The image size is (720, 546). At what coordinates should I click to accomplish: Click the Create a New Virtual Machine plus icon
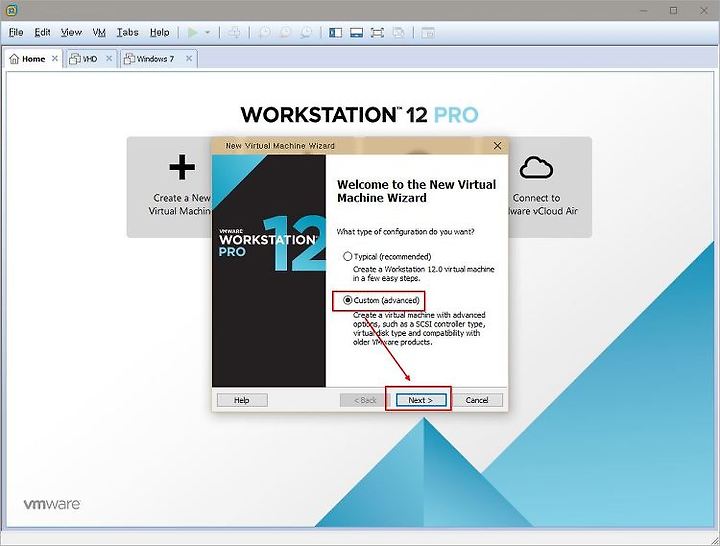pyautogui.click(x=182, y=167)
